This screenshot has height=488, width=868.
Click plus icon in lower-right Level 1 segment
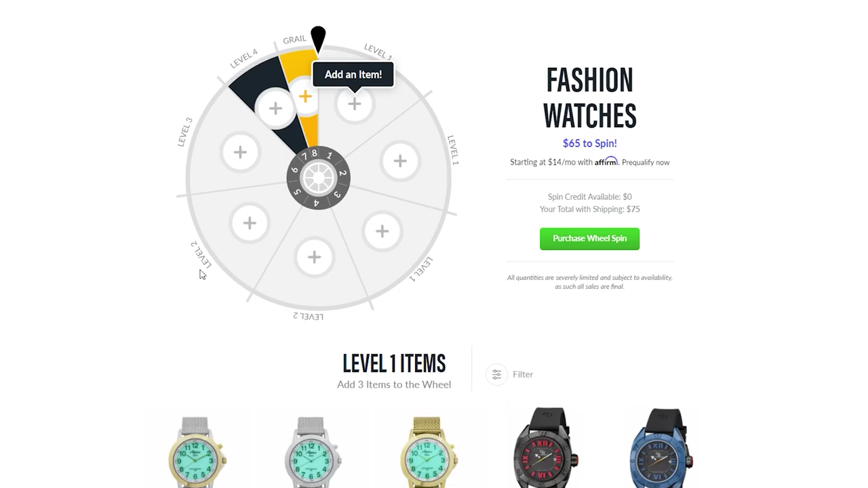[382, 232]
